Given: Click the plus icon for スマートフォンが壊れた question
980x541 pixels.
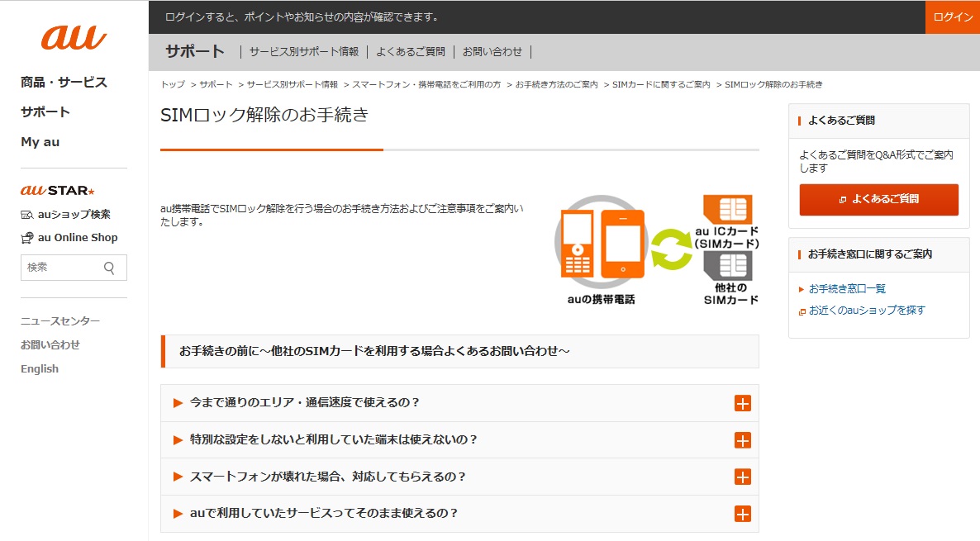Looking at the screenshot, I should [743, 477].
